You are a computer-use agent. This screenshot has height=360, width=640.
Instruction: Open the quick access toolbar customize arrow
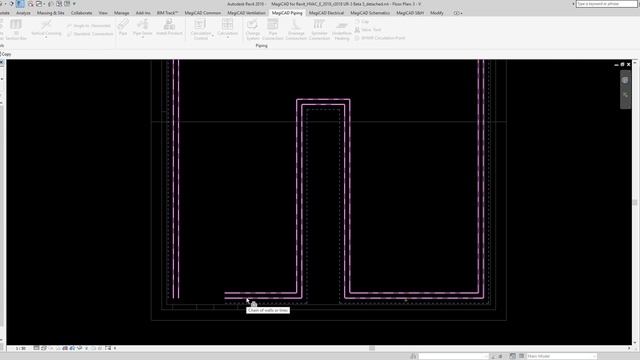coord(74,4)
